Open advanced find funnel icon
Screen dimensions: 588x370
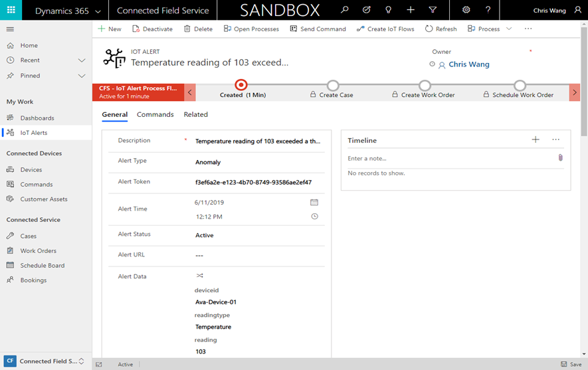click(433, 10)
